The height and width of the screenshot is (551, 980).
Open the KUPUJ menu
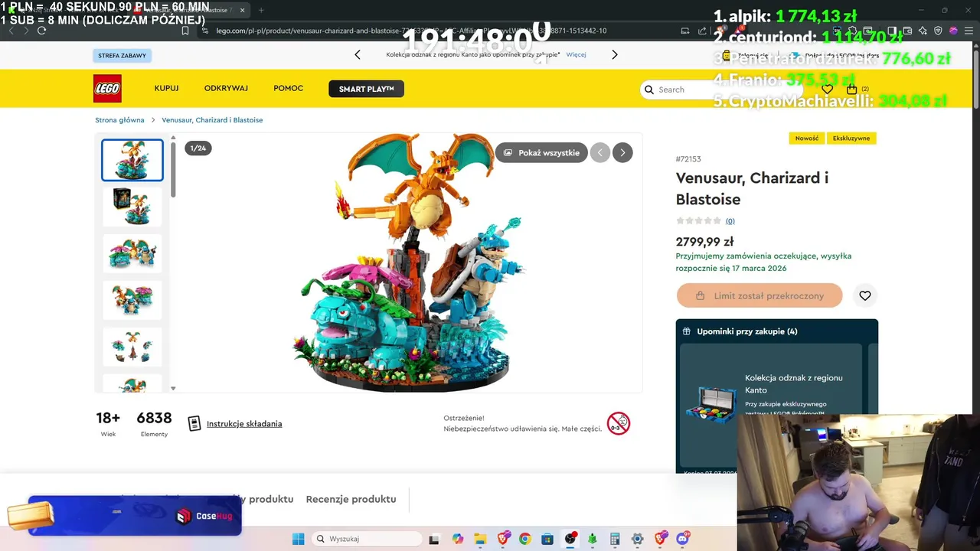click(166, 89)
